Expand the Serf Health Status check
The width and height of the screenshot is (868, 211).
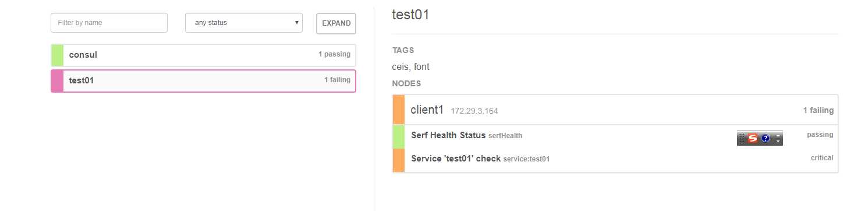point(615,136)
